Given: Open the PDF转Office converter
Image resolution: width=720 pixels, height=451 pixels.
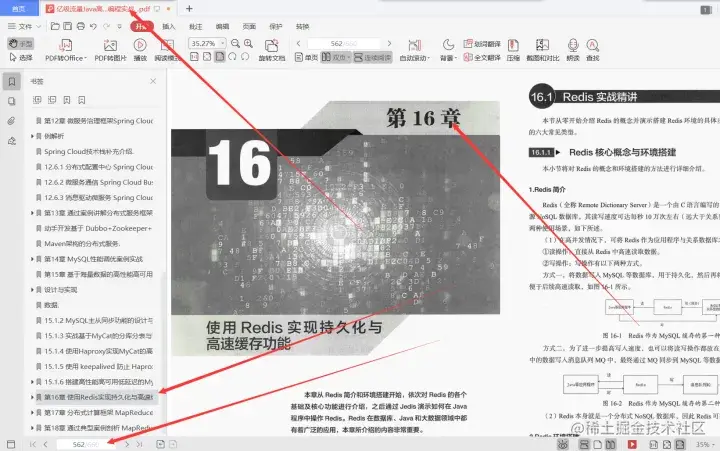Looking at the screenshot, I should pyautogui.click(x=66, y=50).
